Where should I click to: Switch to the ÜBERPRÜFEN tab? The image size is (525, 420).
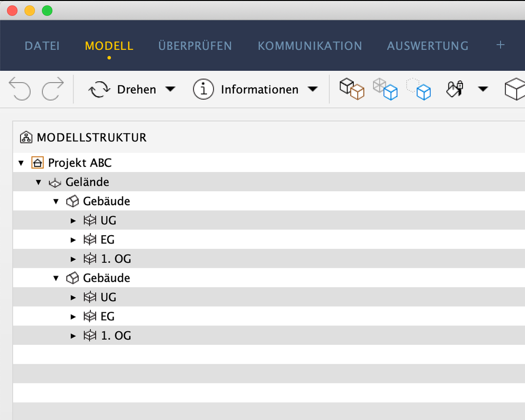(x=195, y=46)
